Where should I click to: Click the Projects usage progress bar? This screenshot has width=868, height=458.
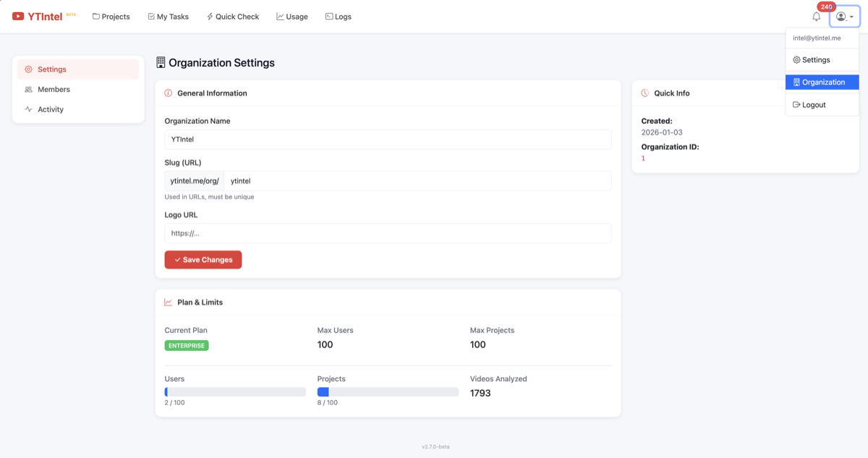[388, 392]
